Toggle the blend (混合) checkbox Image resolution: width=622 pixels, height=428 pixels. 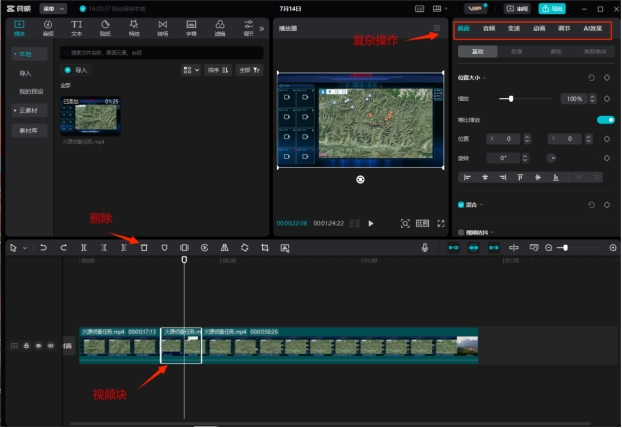459,205
